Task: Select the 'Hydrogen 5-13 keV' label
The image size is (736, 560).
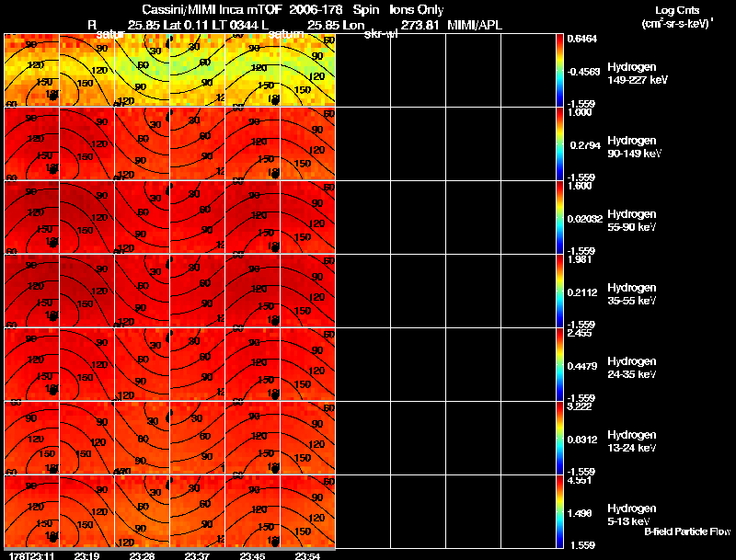Action: pyautogui.click(x=632, y=515)
